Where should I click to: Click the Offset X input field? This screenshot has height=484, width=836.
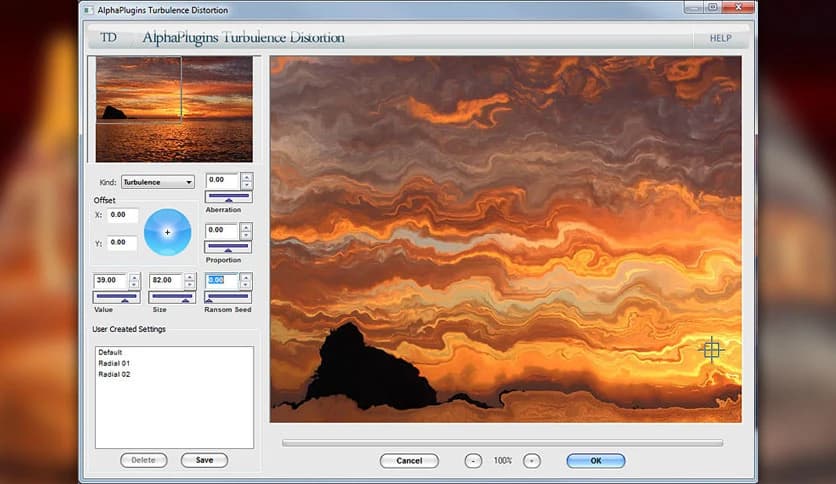pyautogui.click(x=123, y=215)
